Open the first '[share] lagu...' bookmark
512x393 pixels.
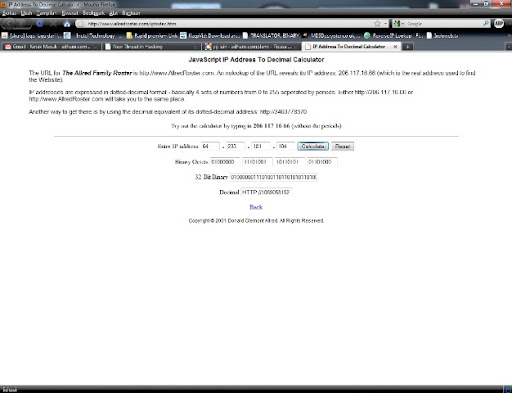32,36
